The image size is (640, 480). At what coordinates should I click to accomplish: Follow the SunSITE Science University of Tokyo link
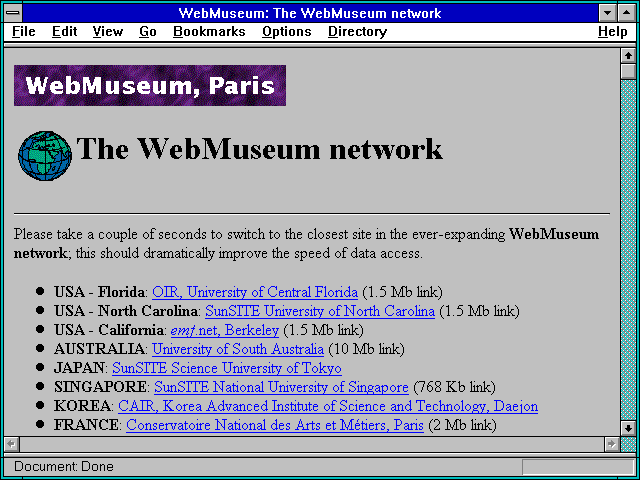coord(227,368)
